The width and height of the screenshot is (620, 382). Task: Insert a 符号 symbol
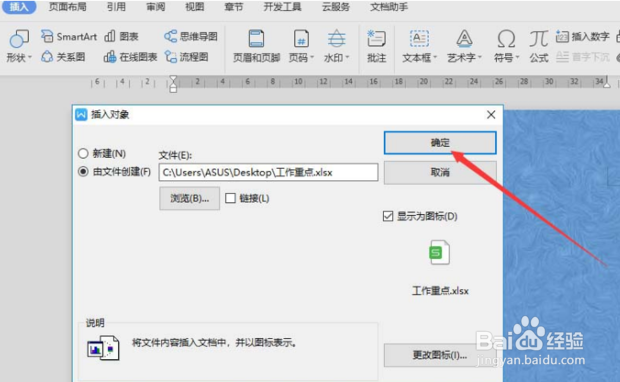(506, 46)
